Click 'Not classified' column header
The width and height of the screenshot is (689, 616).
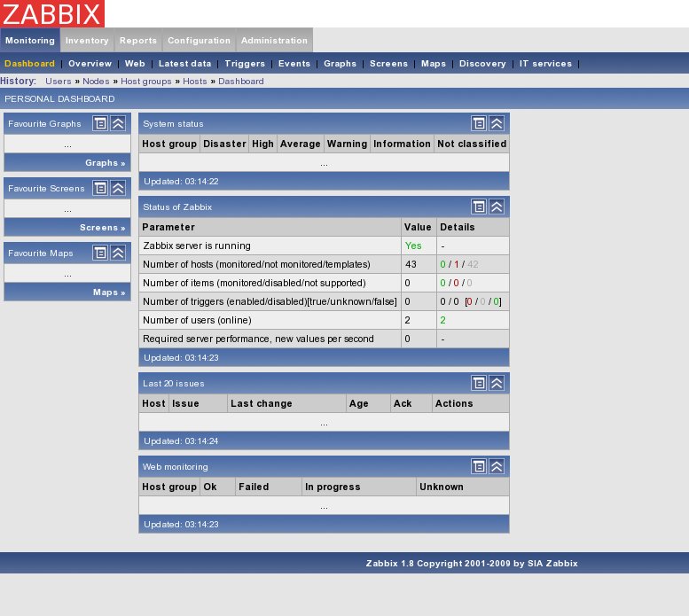click(x=472, y=144)
